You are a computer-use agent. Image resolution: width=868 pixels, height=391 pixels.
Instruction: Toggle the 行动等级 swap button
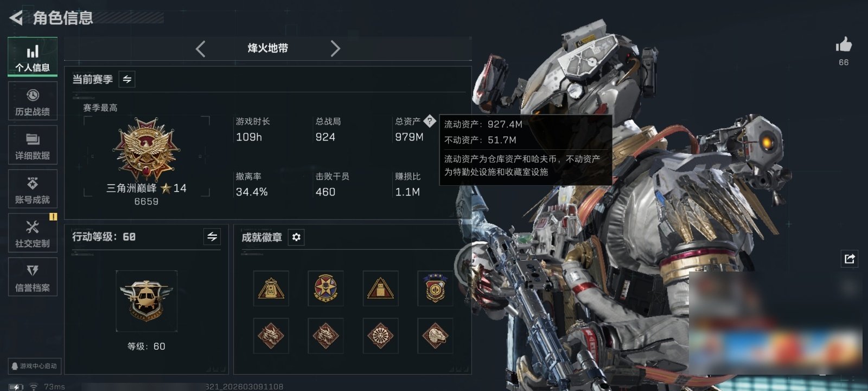click(212, 237)
